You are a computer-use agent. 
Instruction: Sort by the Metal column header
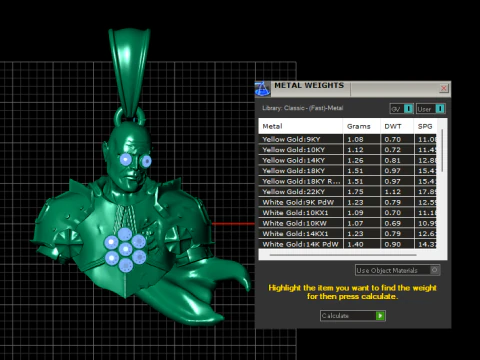coord(301,126)
